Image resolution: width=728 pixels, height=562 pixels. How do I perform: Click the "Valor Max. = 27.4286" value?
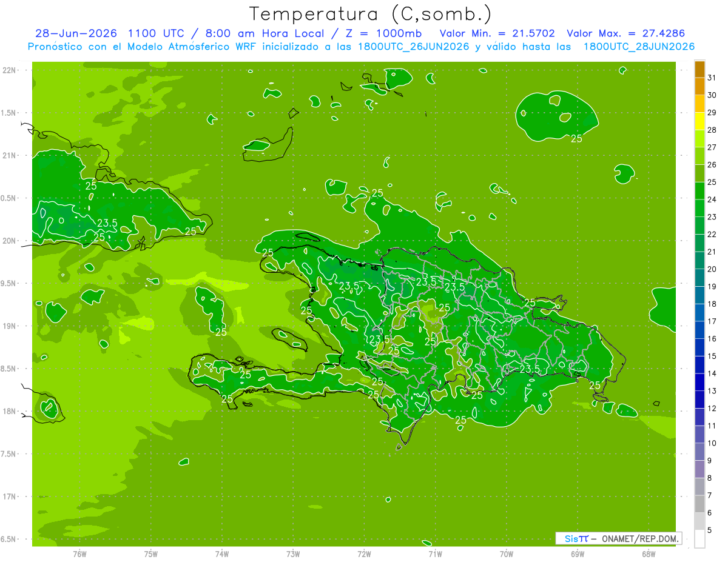click(x=625, y=33)
